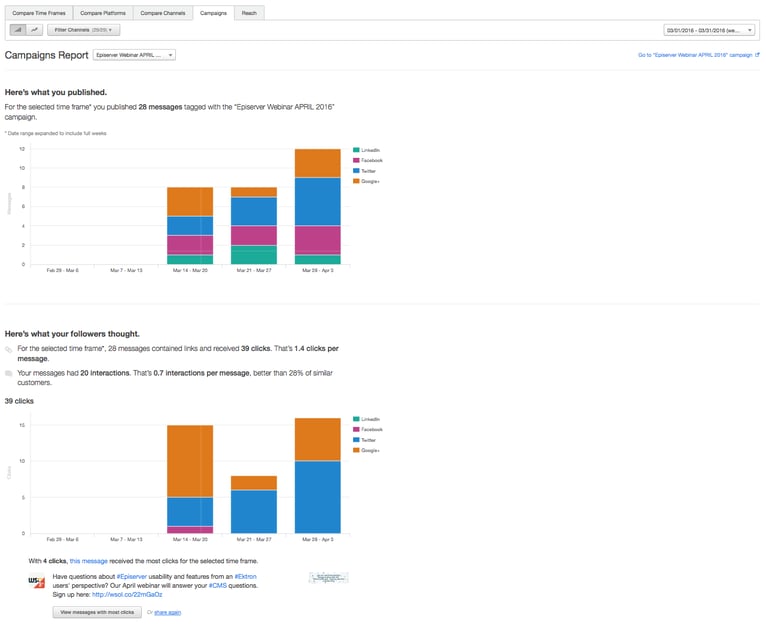
Task: Toggle Google+ swatch in clicks chart legend
Action: [x=356, y=450]
